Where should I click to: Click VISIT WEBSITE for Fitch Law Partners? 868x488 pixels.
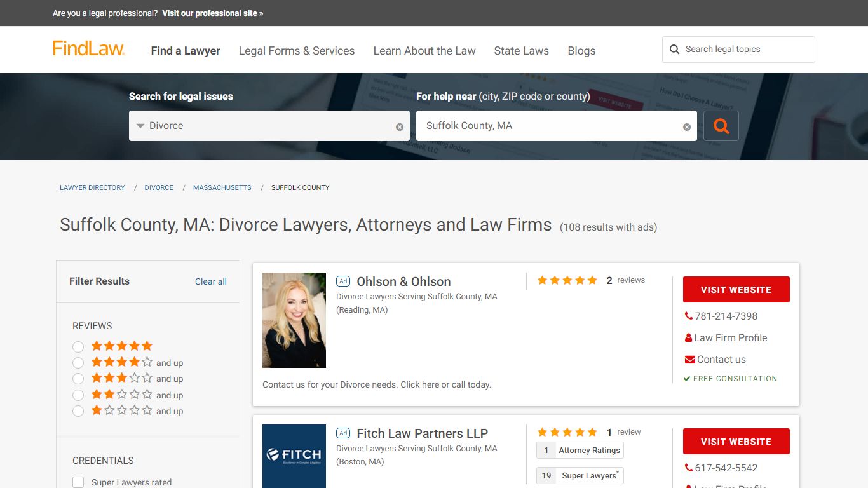736,441
